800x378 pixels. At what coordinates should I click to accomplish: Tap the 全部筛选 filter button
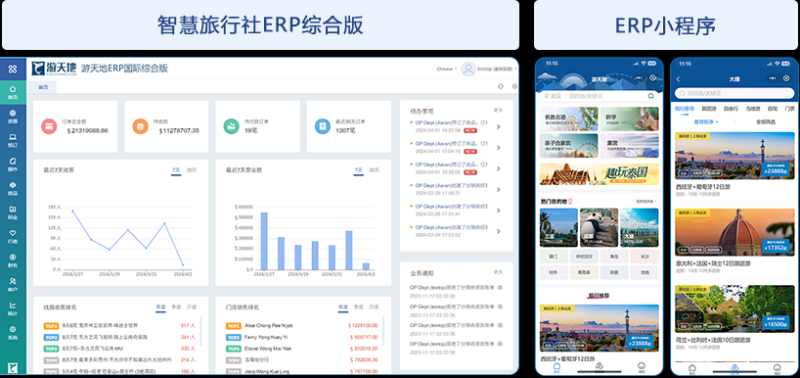(x=765, y=122)
